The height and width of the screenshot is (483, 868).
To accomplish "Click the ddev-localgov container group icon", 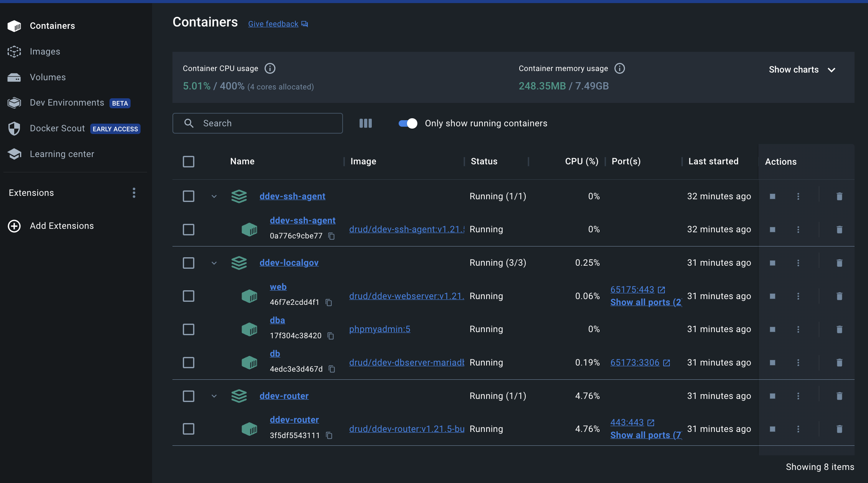I will 239,262.
